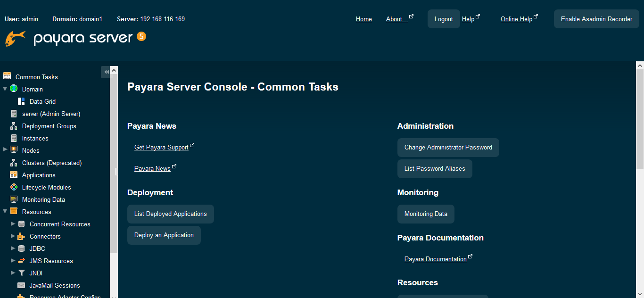
Task: Collapse the Resources tree node
Action: (5, 212)
